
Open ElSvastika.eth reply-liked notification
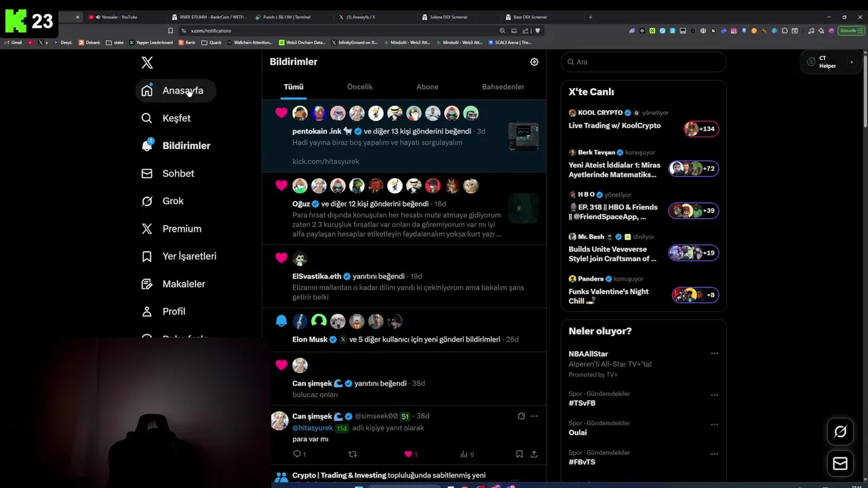404,277
